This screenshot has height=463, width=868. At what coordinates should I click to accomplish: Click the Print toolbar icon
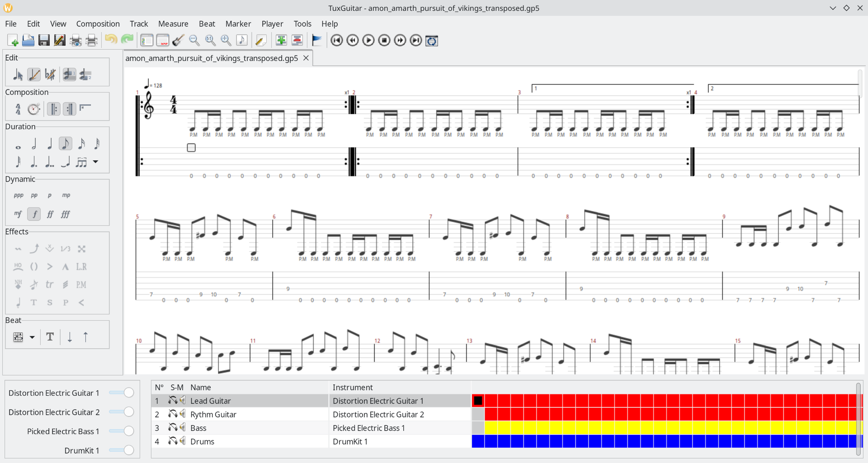click(x=92, y=41)
